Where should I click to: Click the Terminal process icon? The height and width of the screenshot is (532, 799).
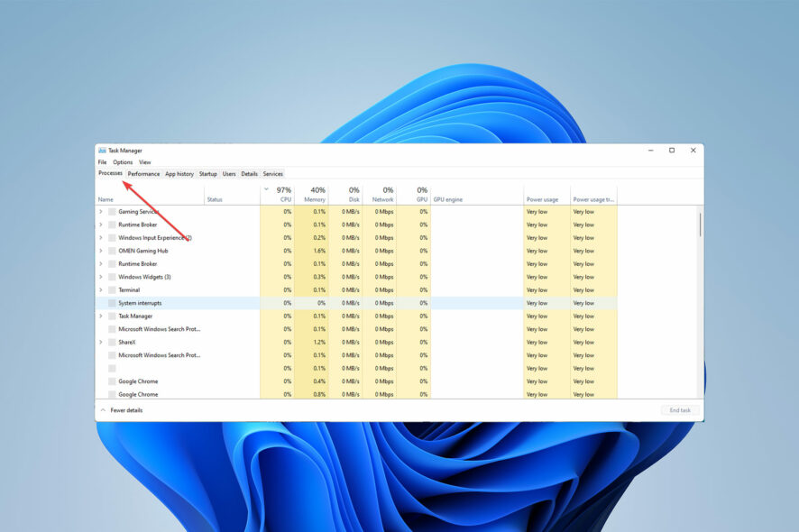(x=112, y=290)
